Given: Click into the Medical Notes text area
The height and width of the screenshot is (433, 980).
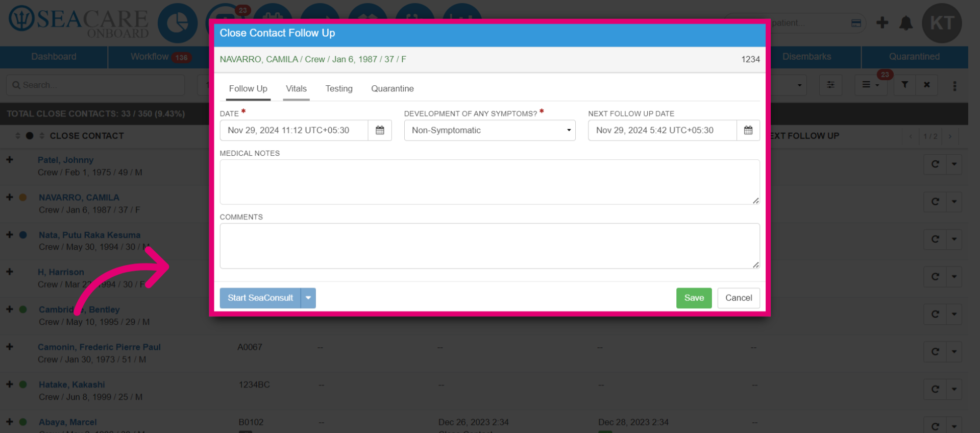Looking at the screenshot, I should [x=489, y=182].
